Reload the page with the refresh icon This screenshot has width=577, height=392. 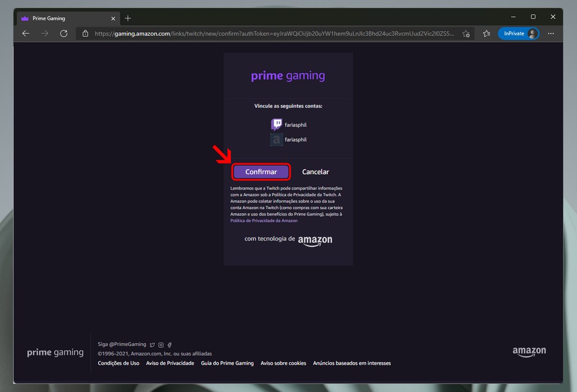point(63,33)
